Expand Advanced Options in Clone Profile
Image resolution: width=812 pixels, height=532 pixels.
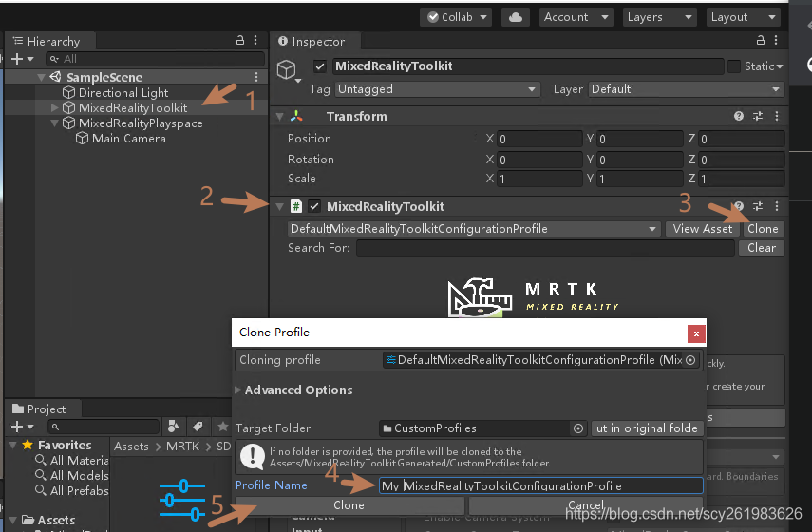tap(237, 389)
